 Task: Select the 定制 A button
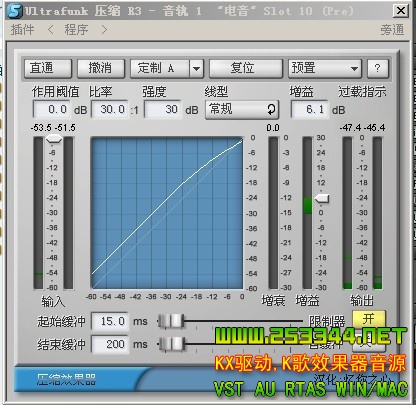[x=160, y=68]
